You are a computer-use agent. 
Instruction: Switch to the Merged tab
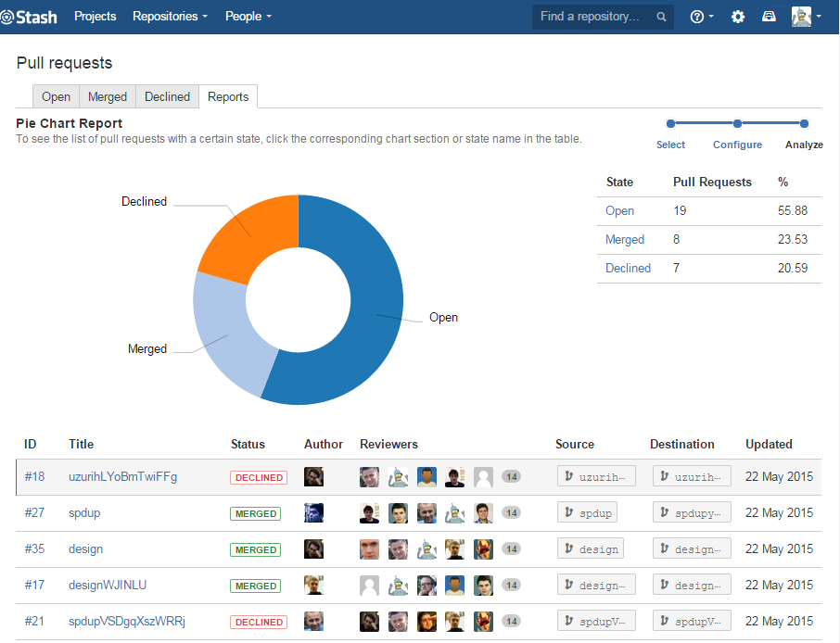pos(108,97)
